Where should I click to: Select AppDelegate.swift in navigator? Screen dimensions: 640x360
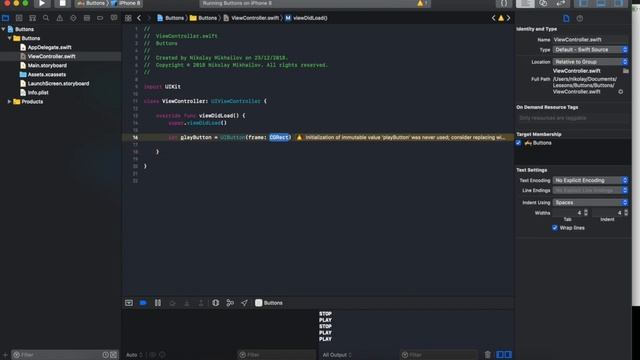tap(49, 47)
